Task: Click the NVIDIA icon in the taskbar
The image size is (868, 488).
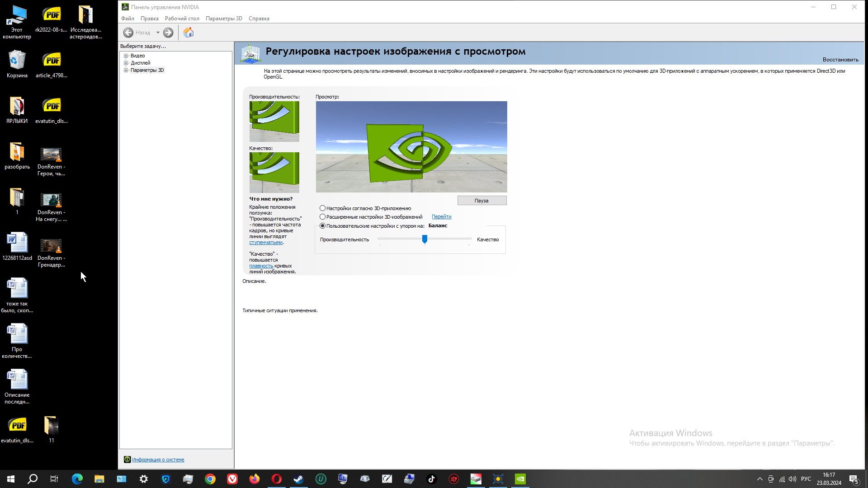Action: point(520,479)
